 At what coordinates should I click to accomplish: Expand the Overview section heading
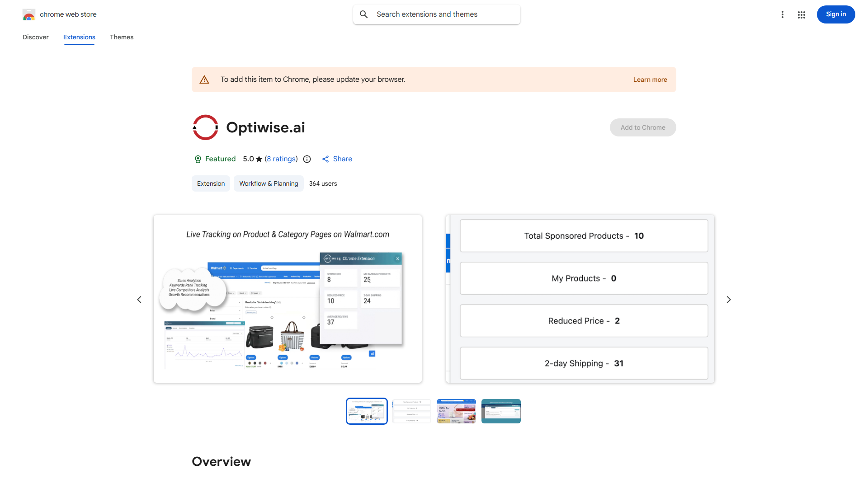(x=221, y=461)
